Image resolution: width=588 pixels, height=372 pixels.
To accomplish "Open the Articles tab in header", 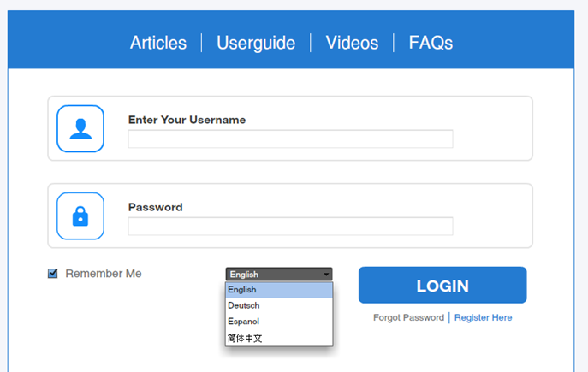I will coord(158,43).
